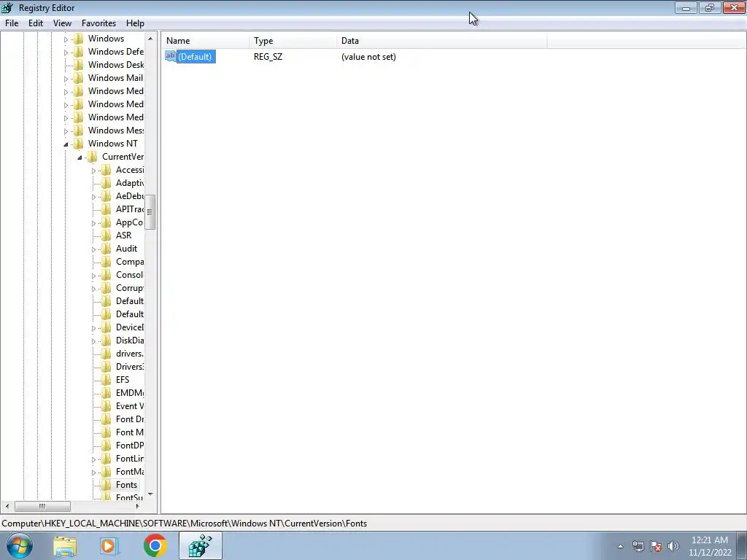Image resolution: width=747 pixels, height=560 pixels.
Task: Expand the Console key
Action: point(93,275)
